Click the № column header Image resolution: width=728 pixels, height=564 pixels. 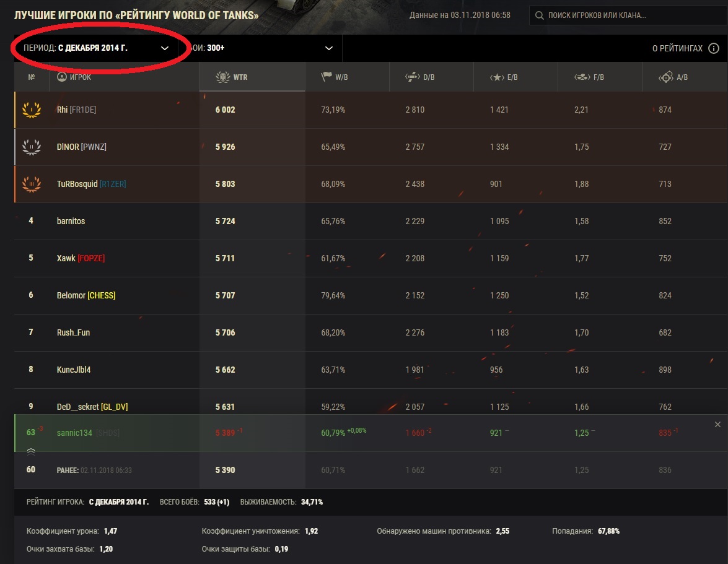point(32,77)
